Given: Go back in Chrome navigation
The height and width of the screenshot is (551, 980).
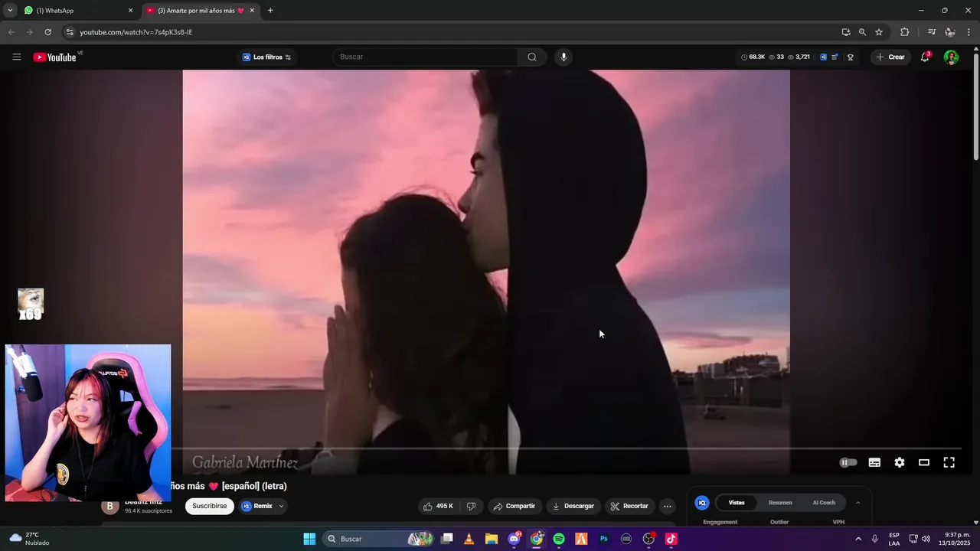Looking at the screenshot, I should pos(11,32).
